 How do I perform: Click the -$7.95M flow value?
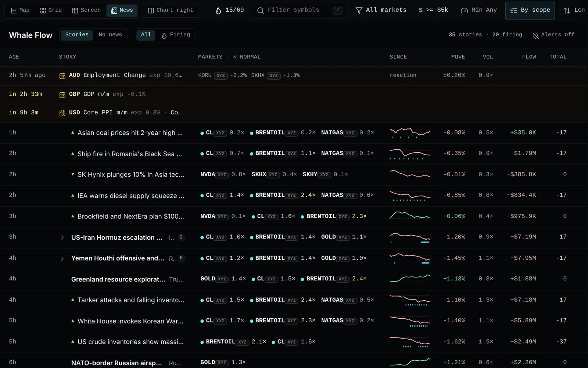(x=523, y=258)
